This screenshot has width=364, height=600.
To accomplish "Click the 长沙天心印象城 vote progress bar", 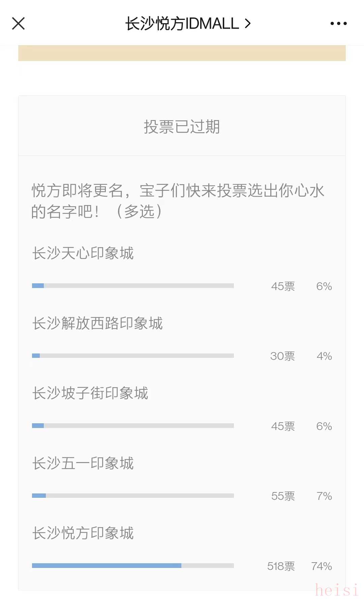I will (x=133, y=286).
